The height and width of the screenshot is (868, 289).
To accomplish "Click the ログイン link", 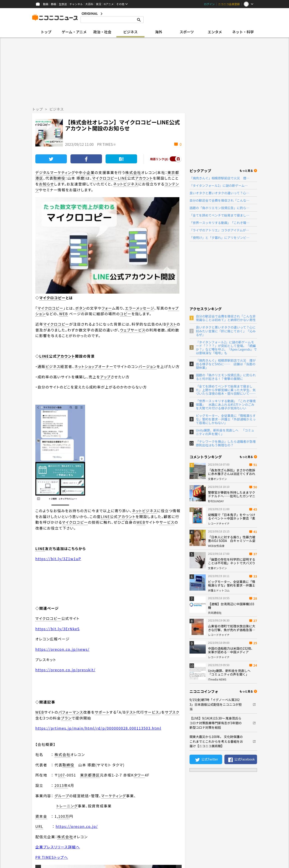I will click(x=209, y=4).
